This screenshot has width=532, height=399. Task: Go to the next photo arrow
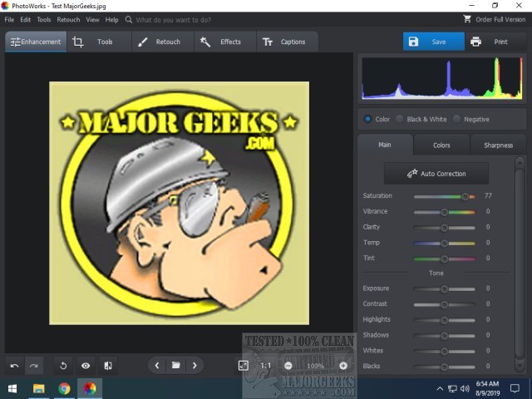[195, 365]
